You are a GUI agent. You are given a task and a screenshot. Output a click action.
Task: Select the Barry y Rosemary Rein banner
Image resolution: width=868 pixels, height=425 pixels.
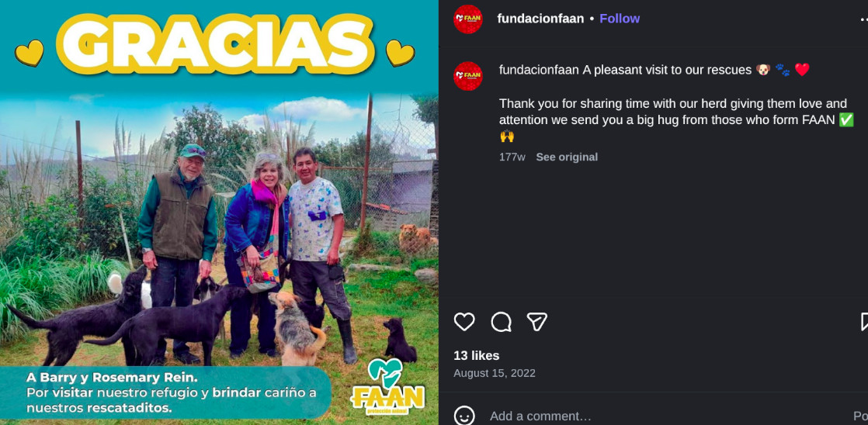(x=165, y=393)
